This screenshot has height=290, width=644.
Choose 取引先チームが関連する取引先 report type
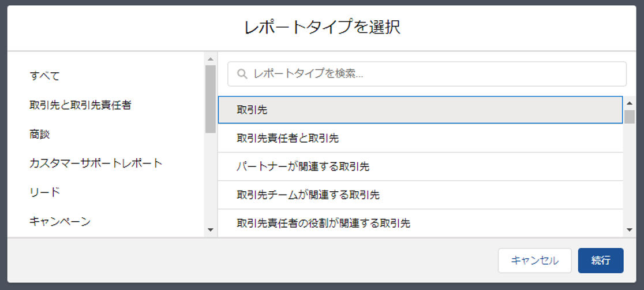coord(421,195)
